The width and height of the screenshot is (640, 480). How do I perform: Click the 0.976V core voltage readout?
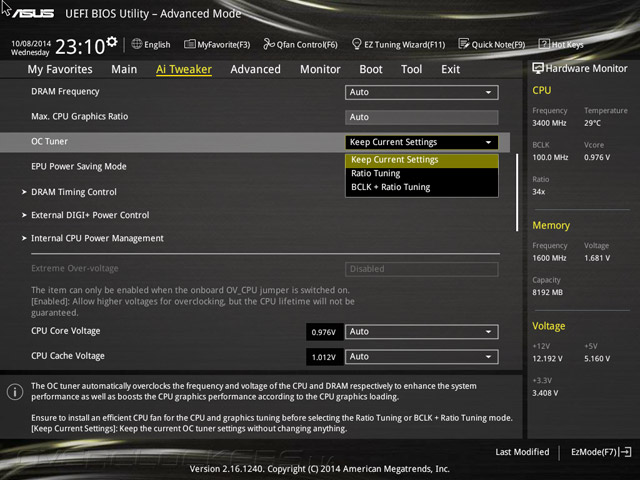tap(324, 332)
